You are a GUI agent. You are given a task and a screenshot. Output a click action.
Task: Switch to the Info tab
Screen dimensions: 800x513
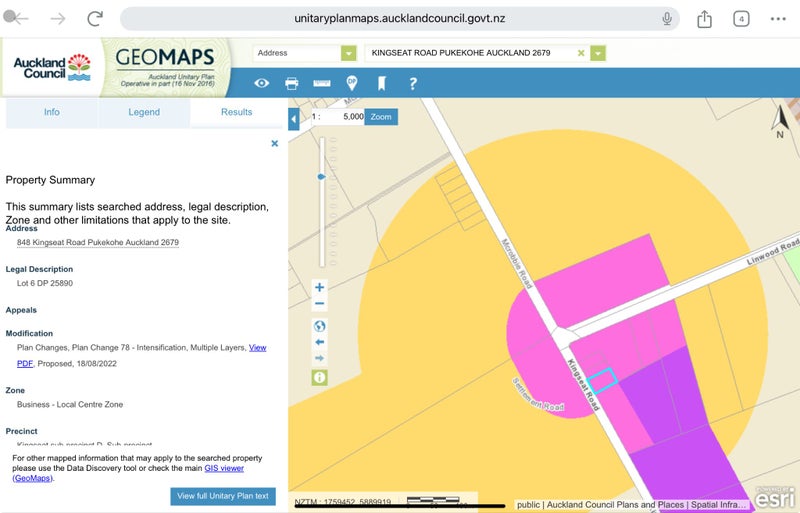[x=52, y=112]
